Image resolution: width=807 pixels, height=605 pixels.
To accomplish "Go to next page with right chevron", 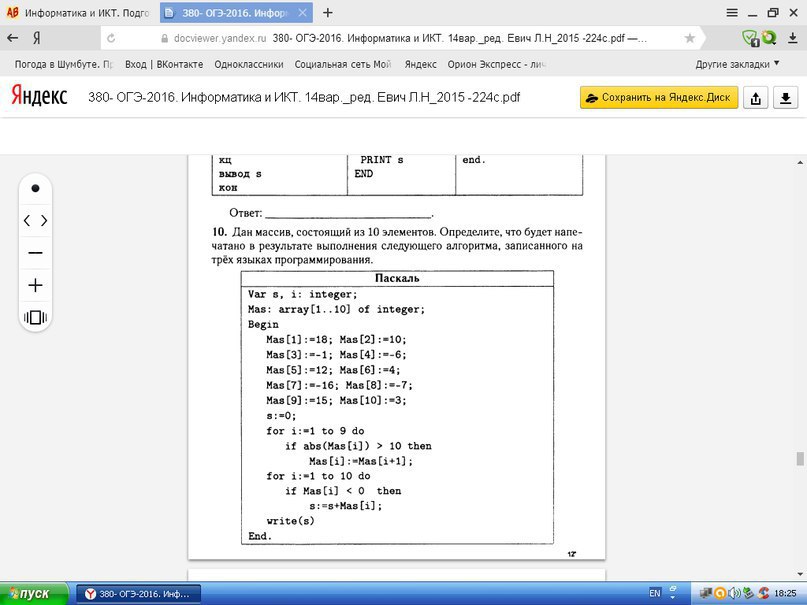I will pyautogui.click(x=44, y=220).
